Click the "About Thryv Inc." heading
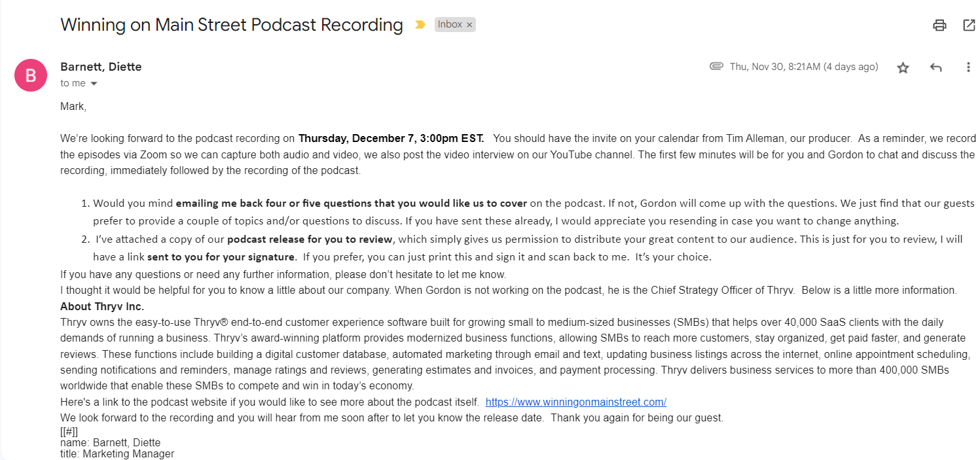The width and height of the screenshot is (980, 460). 102,306
